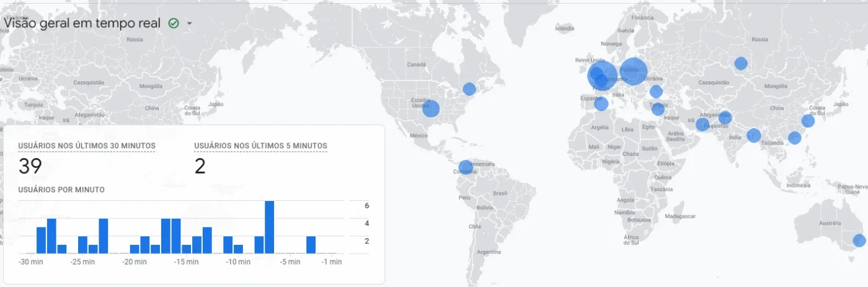Click the user bubble over Colômbia
Image resolution: width=868 pixels, height=287 pixels.
(466, 167)
